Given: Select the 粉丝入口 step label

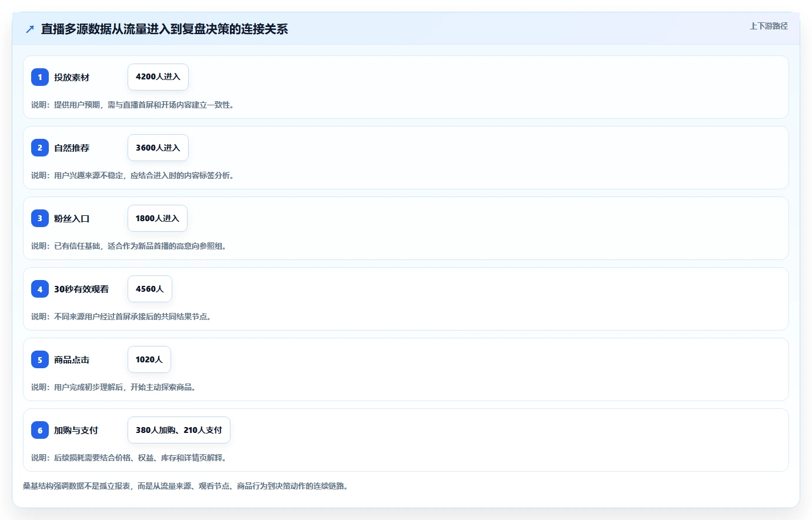Looking at the screenshot, I should click(72, 218).
